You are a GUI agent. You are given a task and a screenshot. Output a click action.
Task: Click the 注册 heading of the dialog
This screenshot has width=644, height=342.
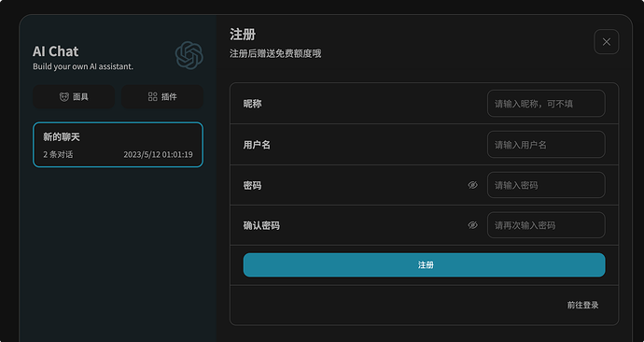[243, 35]
